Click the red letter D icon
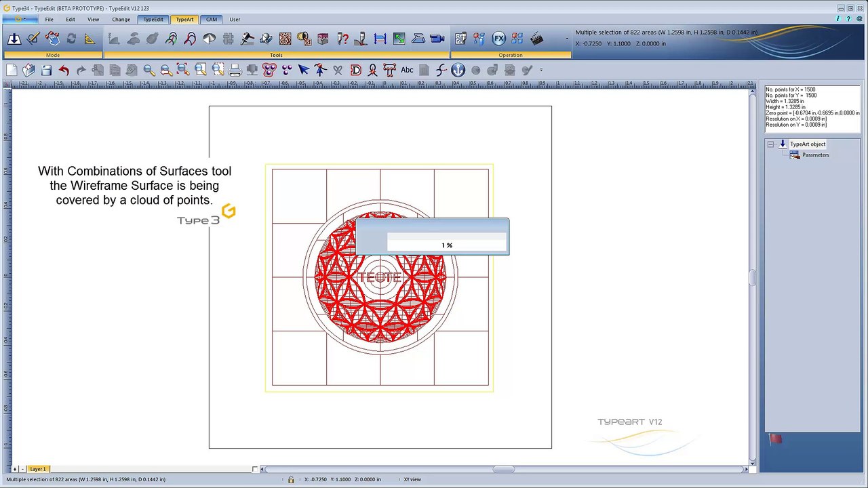The image size is (868, 488). coord(355,70)
